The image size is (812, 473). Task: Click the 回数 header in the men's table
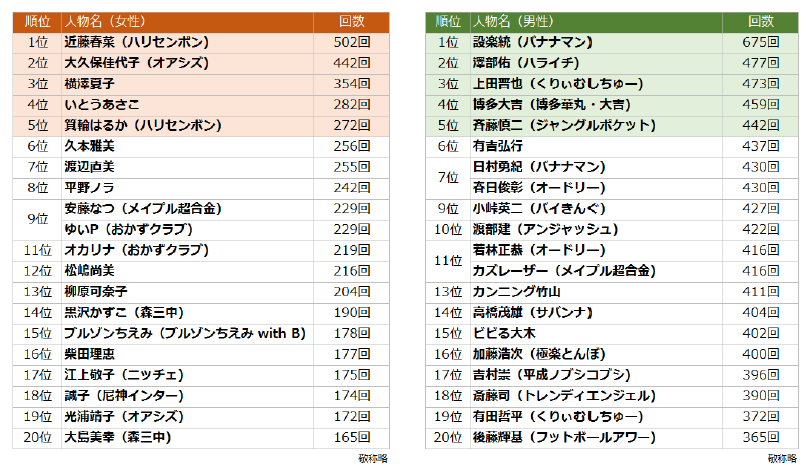click(x=764, y=21)
